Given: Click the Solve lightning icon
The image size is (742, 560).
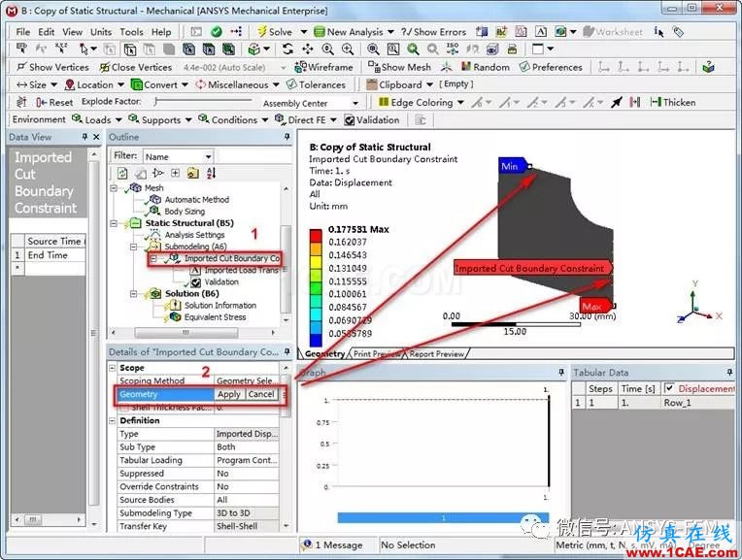Looking at the screenshot, I should point(261,32).
